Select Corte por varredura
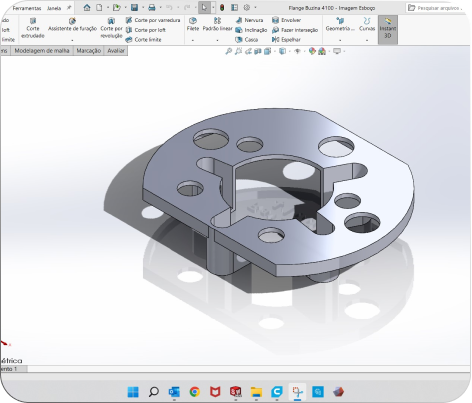Screen dimensions: 472x403 pyautogui.click(x=153, y=20)
